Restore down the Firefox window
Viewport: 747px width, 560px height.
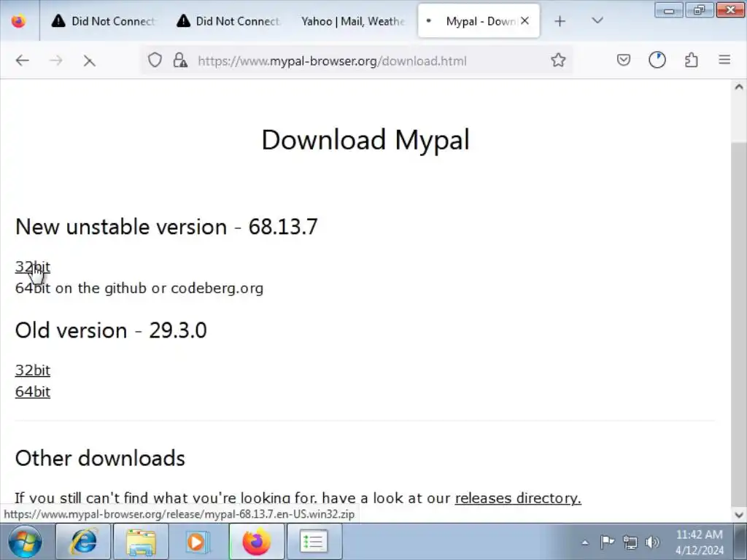coord(699,10)
